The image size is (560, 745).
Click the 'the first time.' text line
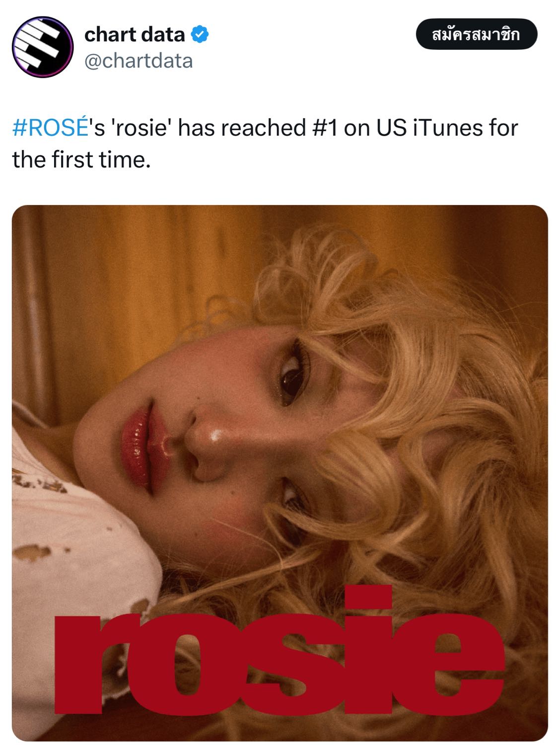tap(81, 159)
